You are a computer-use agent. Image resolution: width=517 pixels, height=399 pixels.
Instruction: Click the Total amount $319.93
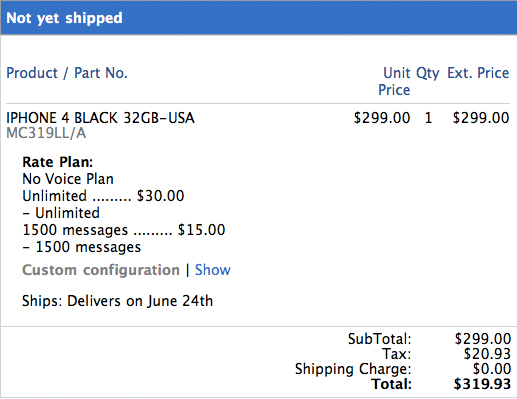(x=482, y=384)
